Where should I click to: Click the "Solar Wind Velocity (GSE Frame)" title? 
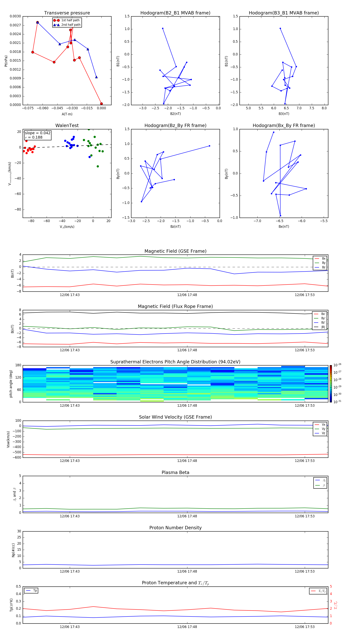click(175, 417)
